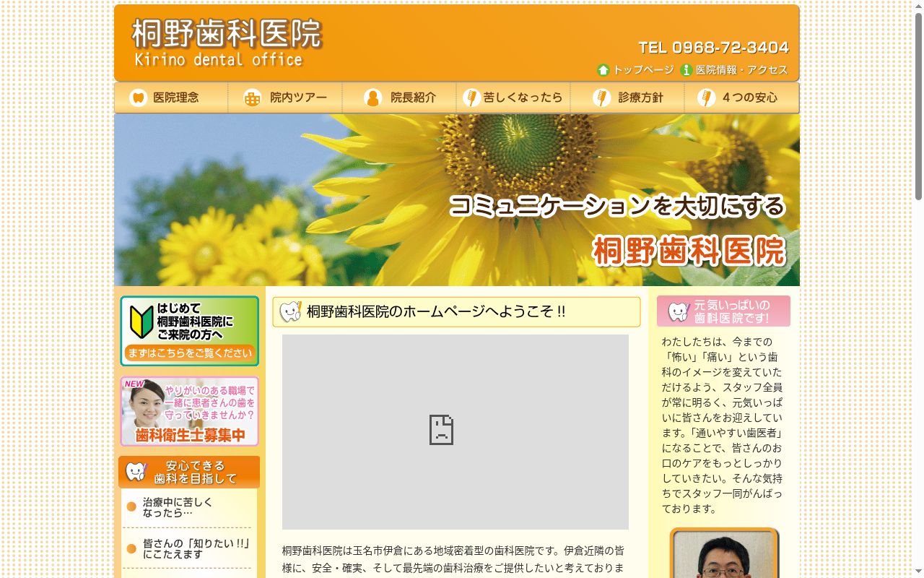Click the まずはこちらをご覧ください orange label
This screenshot has width=924, height=578.
coord(189,353)
